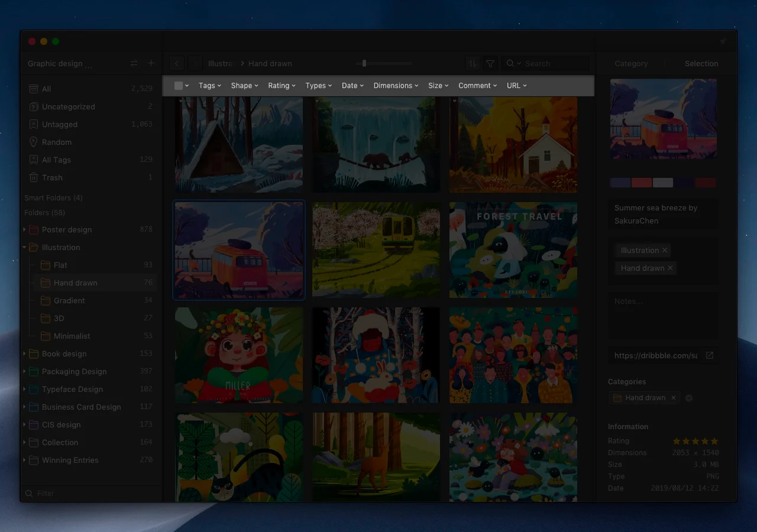Select the Minimalist subfolder
757x532 pixels.
72,336
